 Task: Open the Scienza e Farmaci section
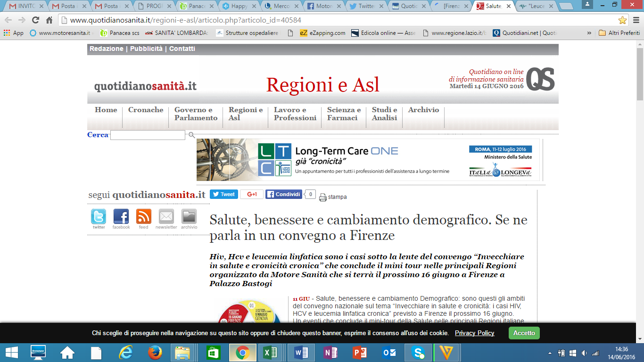click(x=344, y=114)
